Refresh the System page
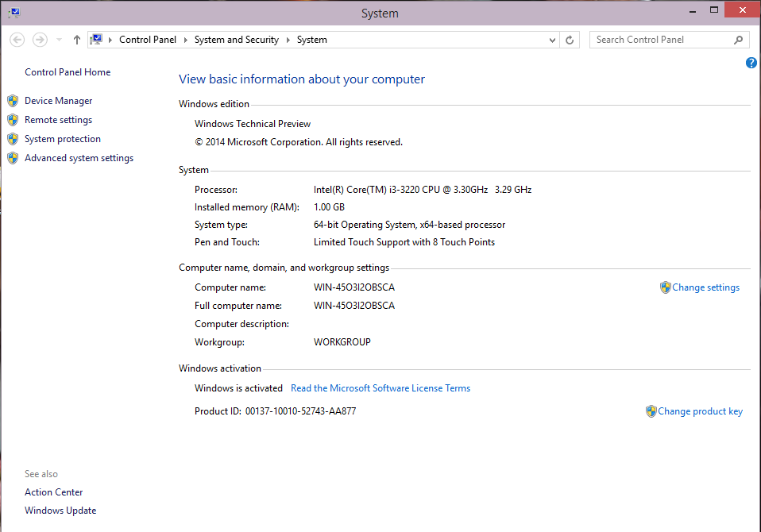 (570, 40)
